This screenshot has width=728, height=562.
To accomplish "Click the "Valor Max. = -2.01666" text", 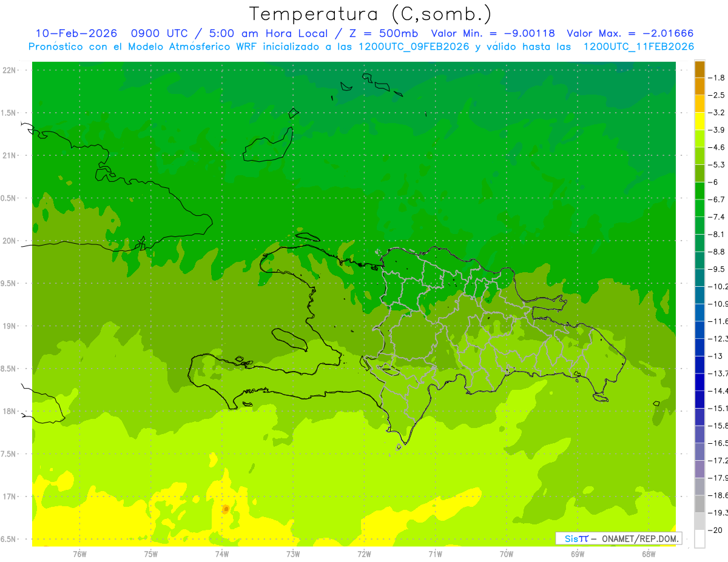I will pos(630,33).
